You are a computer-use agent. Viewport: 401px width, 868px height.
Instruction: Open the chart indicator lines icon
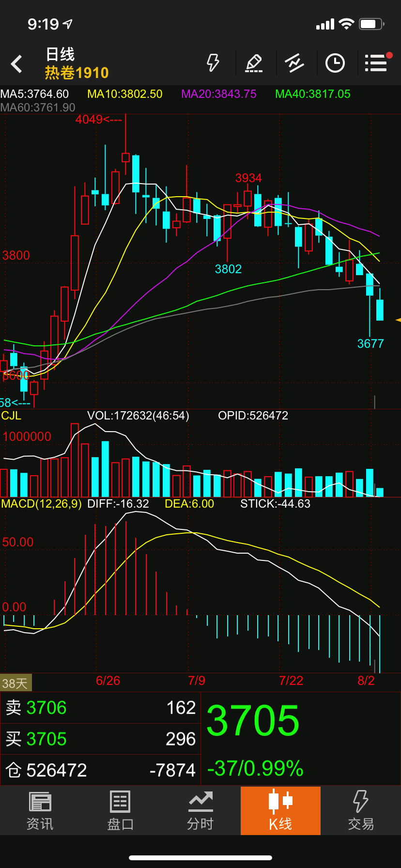(x=294, y=63)
